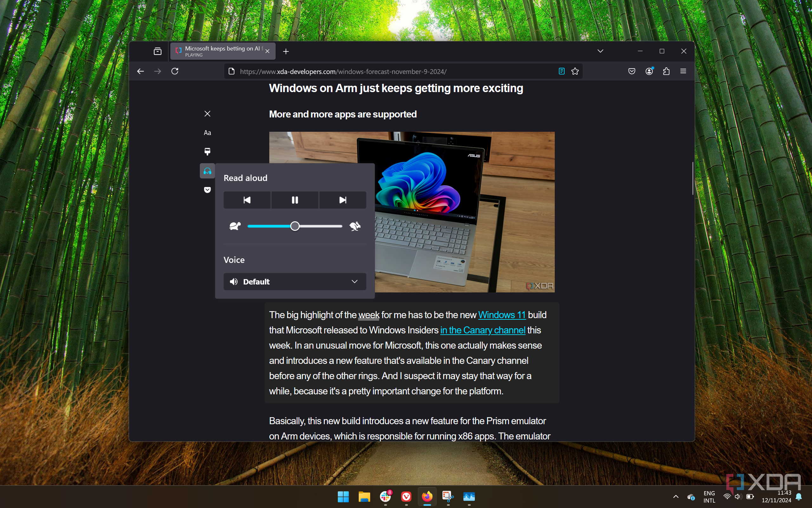Screen dimensions: 812x508
Task: Expand the list all tabs chevron
Action: point(600,51)
